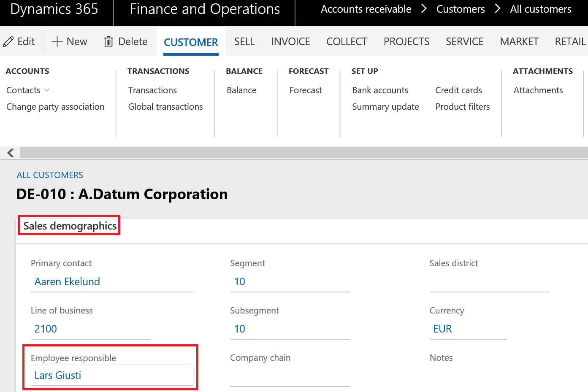Click the Employee responsible label
The image size is (588, 392).
tap(73, 358)
